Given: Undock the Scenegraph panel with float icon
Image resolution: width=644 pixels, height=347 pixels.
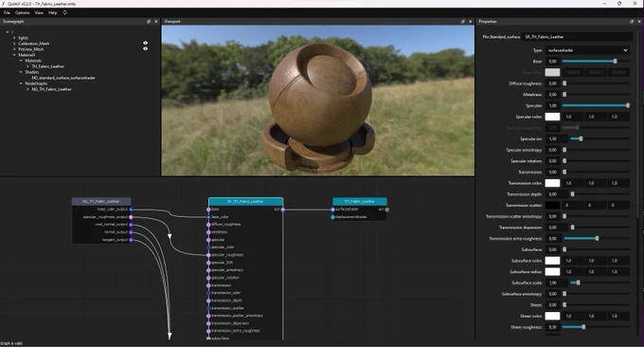Looking at the screenshot, I should click(149, 22).
